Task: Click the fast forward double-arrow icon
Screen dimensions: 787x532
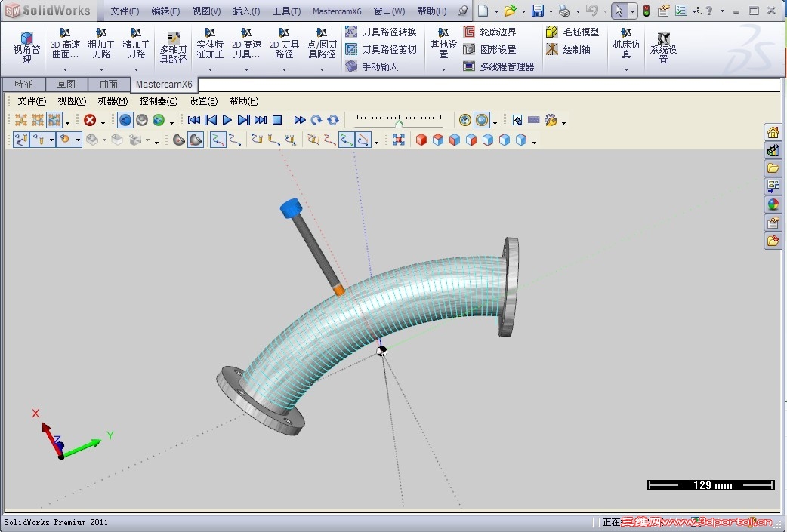Action: pos(300,120)
